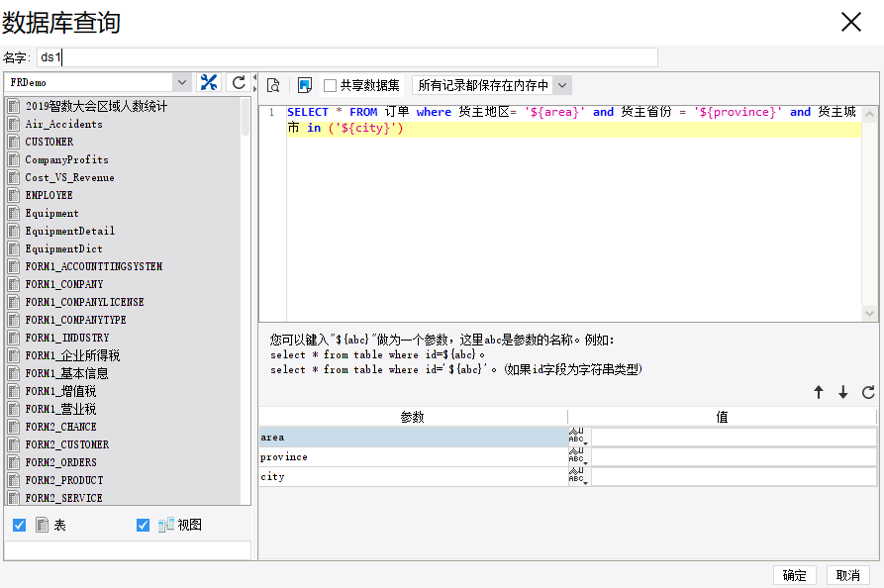Screen dimensions: 884x588
Task: Click the table icon next to FORM1_INDUSTRY
Action: pos(14,338)
